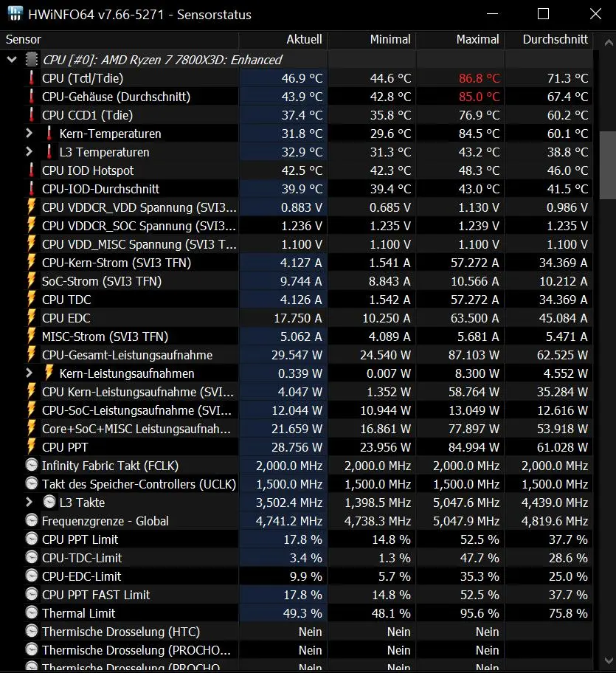Select the CPU Kern-Leistungsaufnahme (SVI) row label

(138, 392)
